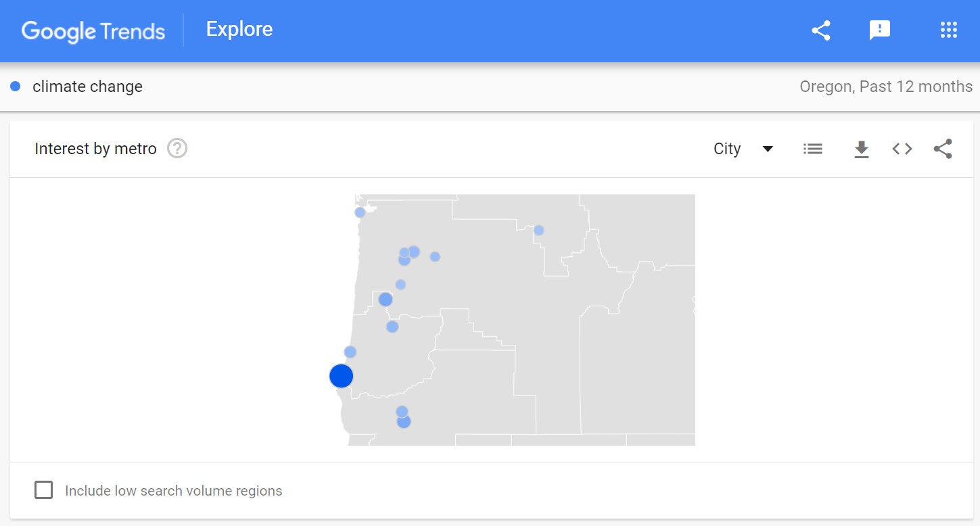Open the embed code for the map
The height and width of the screenshot is (526, 980).
point(902,149)
